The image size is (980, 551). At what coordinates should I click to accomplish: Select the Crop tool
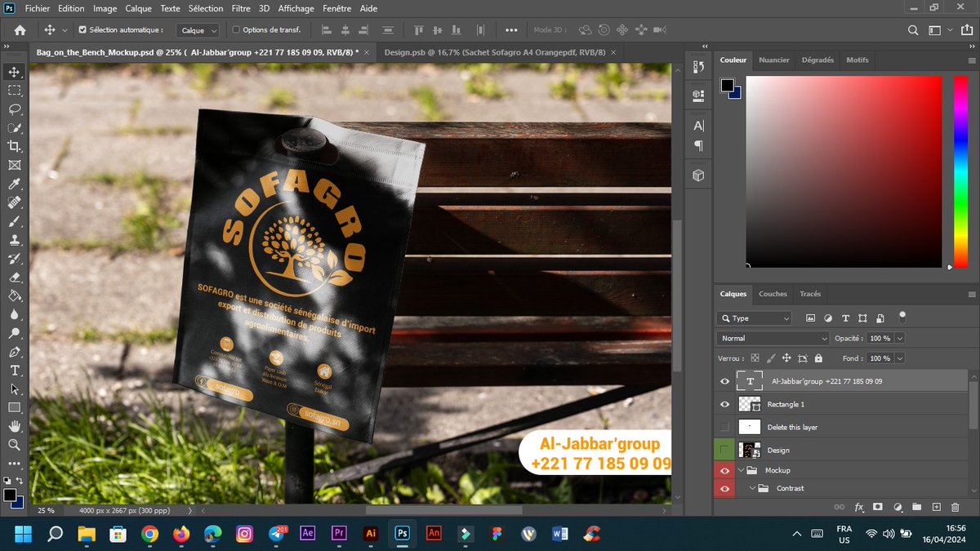15,146
